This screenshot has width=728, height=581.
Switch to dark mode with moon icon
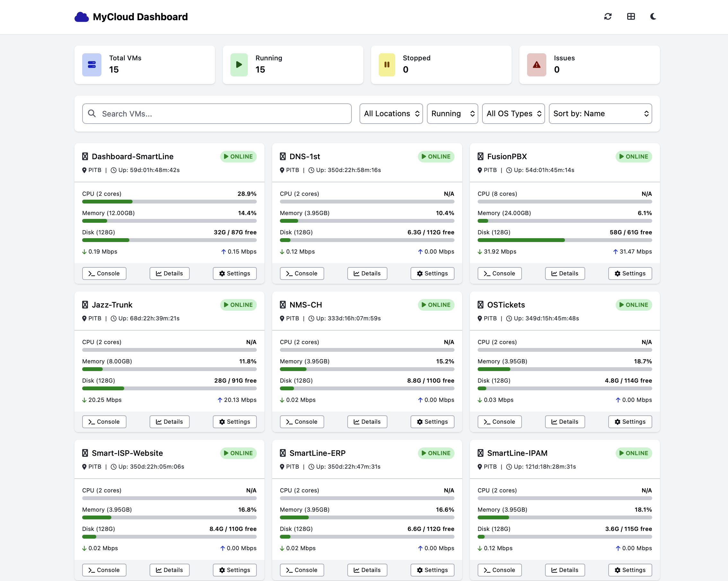pyautogui.click(x=654, y=17)
